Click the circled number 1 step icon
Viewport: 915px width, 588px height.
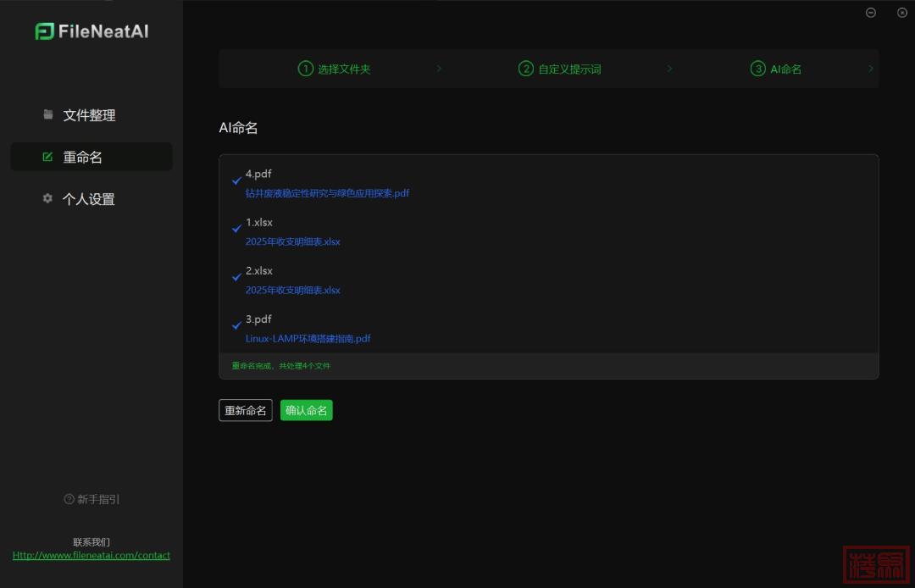coord(306,69)
